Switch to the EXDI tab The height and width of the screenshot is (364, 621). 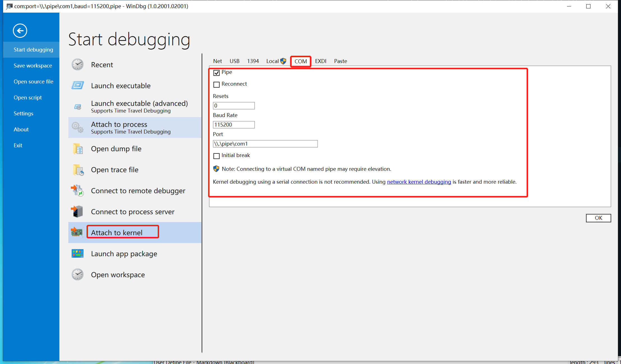[x=320, y=61]
